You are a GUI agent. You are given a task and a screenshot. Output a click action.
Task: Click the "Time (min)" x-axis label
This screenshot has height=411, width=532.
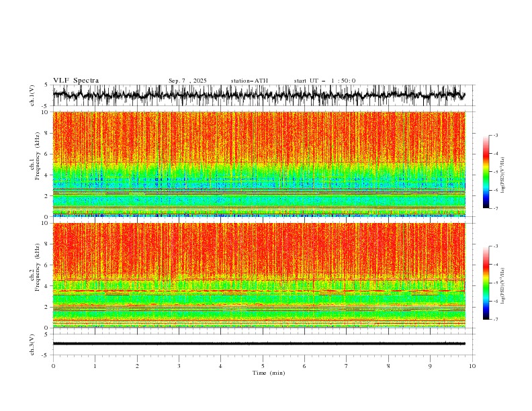coord(269,373)
